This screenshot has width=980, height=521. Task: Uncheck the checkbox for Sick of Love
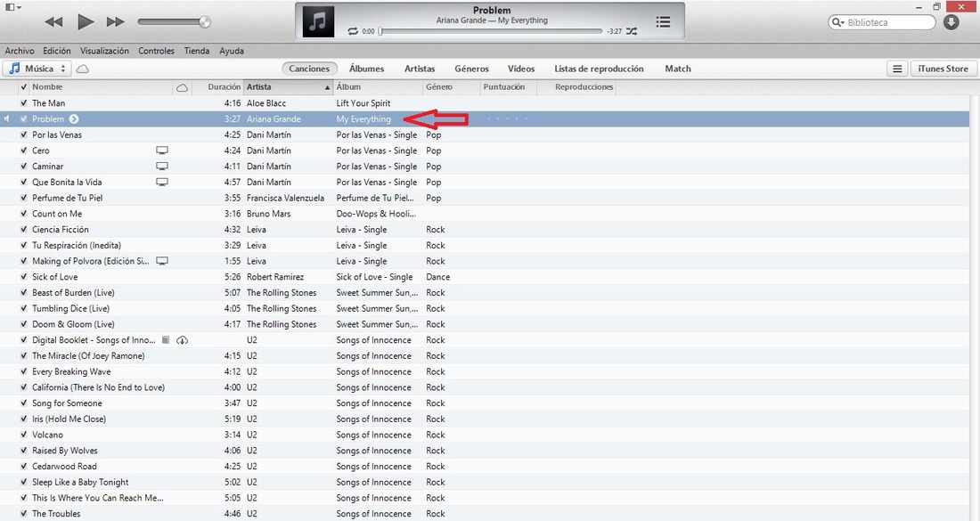coord(24,277)
